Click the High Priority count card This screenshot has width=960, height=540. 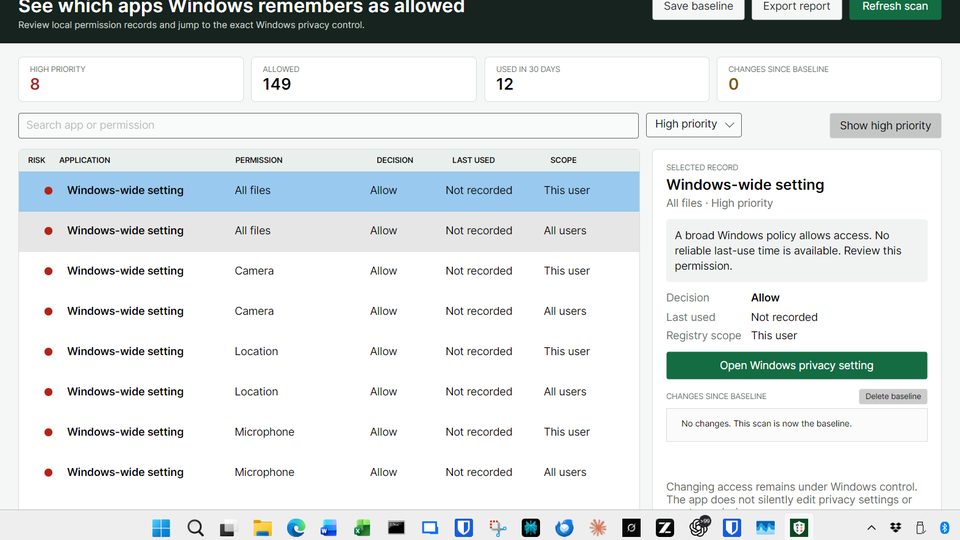pos(131,79)
